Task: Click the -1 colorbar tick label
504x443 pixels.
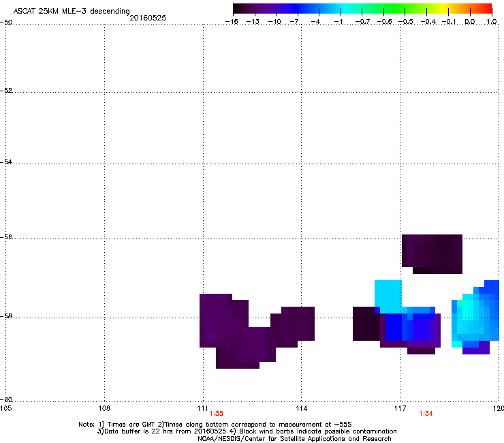Action: (338, 22)
